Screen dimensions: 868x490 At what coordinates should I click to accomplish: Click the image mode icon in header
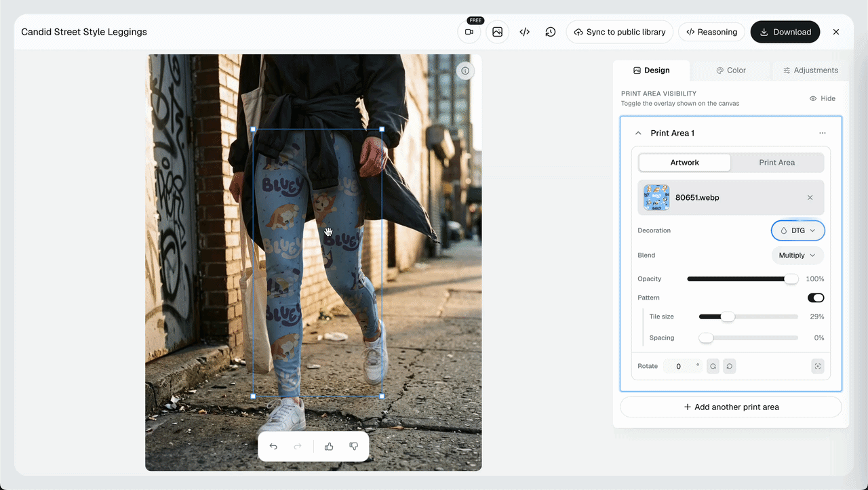click(x=497, y=32)
